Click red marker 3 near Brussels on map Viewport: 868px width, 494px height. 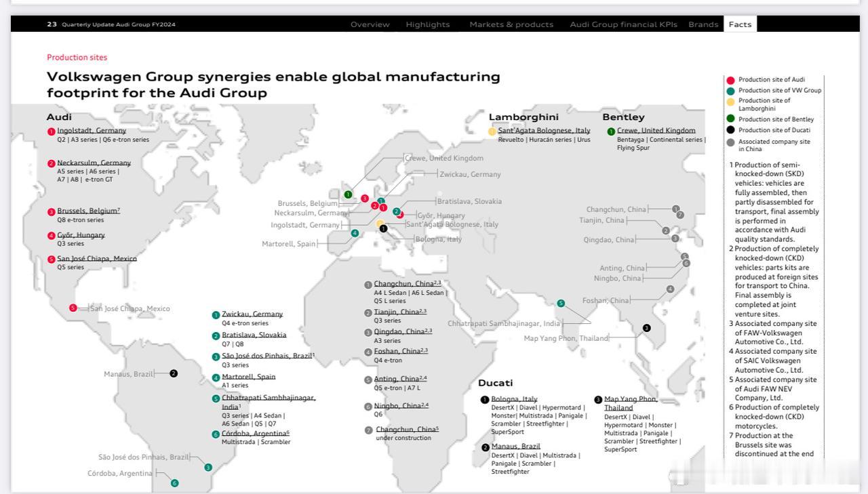pyautogui.click(x=365, y=199)
